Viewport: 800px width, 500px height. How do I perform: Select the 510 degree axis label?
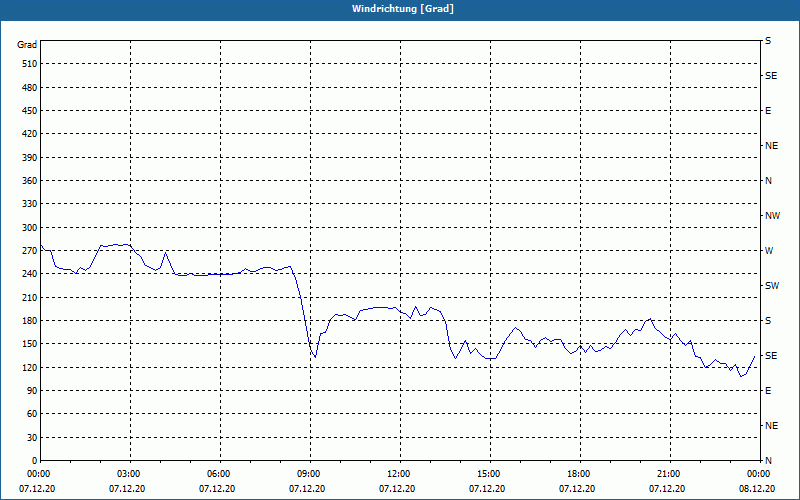click(x=30, y=64)
